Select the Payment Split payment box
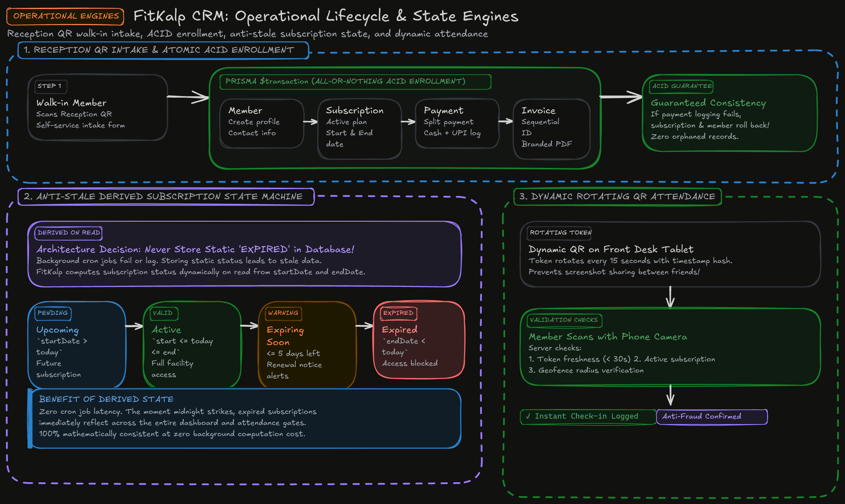 pos(457,124)
